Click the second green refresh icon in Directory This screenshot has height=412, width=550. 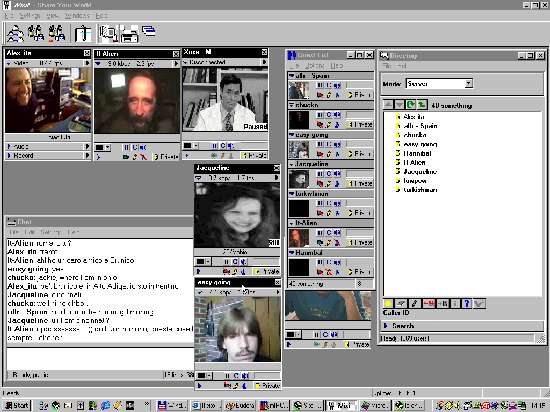422,104
